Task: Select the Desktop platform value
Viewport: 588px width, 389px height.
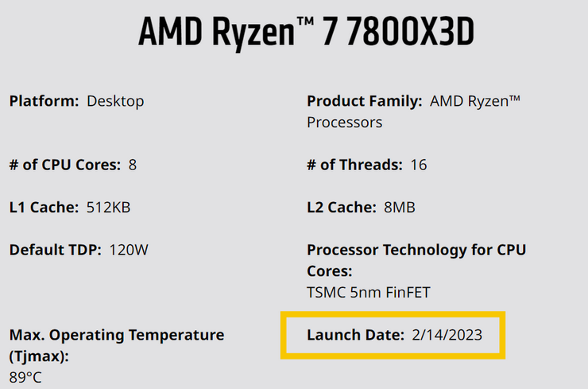Action: click(115, 102)
